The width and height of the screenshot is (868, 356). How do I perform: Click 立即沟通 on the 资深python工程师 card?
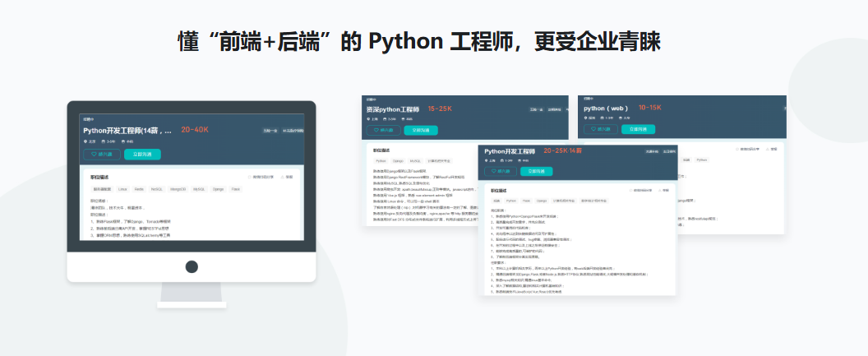(421, 130)
